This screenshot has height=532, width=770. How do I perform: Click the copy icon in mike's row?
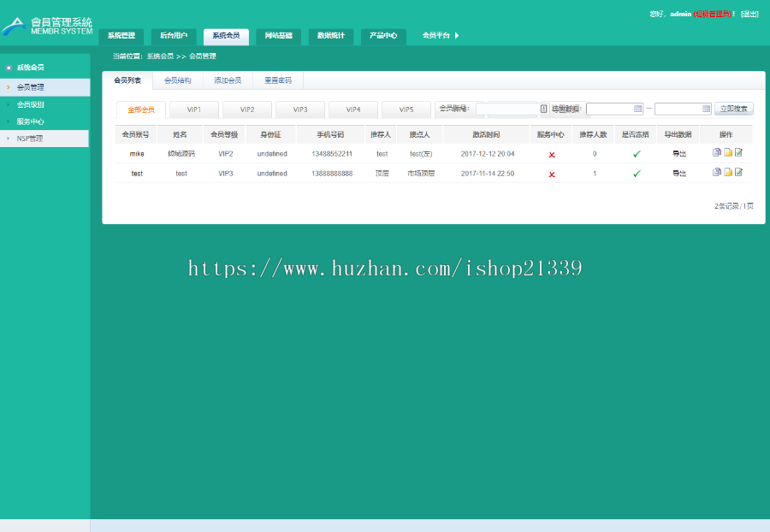(x=716, y=152)
